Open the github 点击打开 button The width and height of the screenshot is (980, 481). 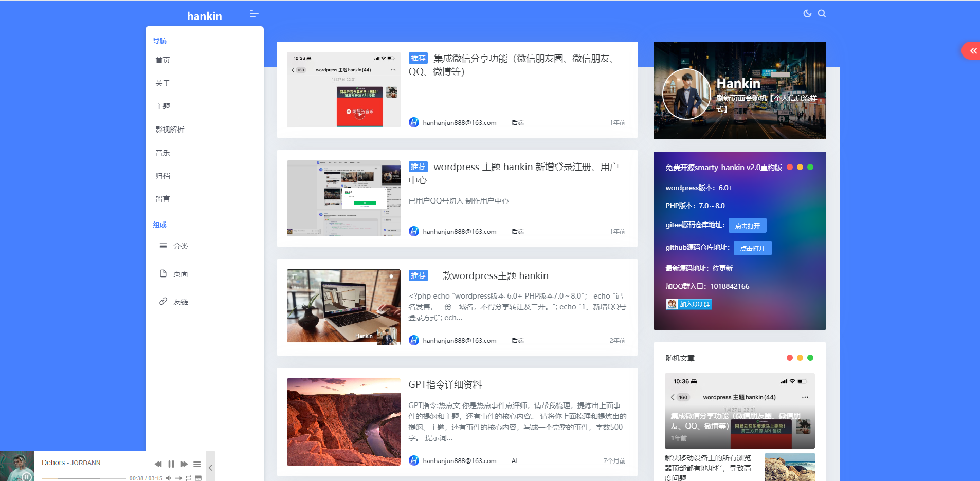[x=753, y=248]
